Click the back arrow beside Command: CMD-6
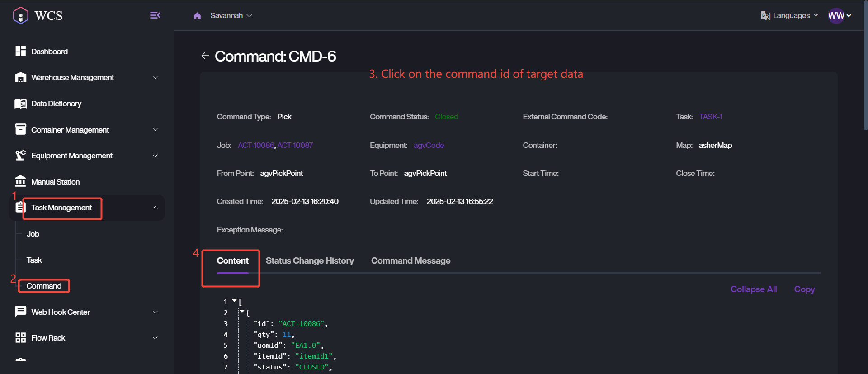Viewport: 868px width, 374px height. 205,56
